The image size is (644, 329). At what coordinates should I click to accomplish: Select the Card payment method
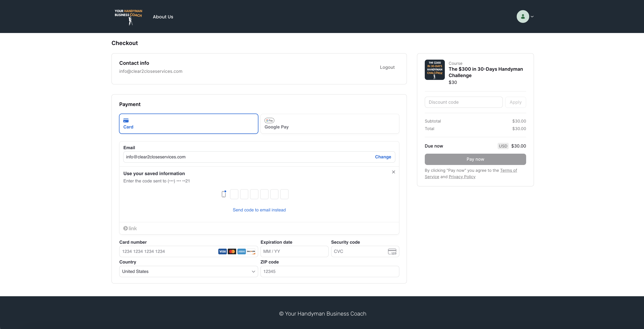[x=189, y=124]
